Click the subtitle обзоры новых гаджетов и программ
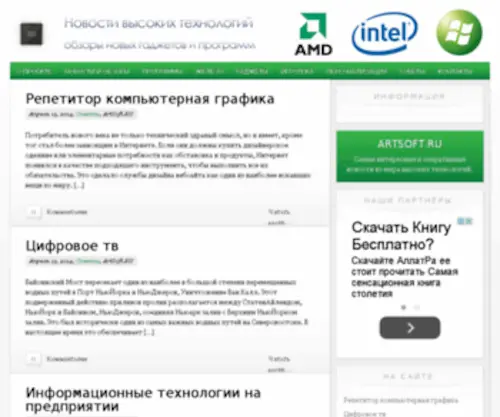The image size is (500, 417). [160, 45]
